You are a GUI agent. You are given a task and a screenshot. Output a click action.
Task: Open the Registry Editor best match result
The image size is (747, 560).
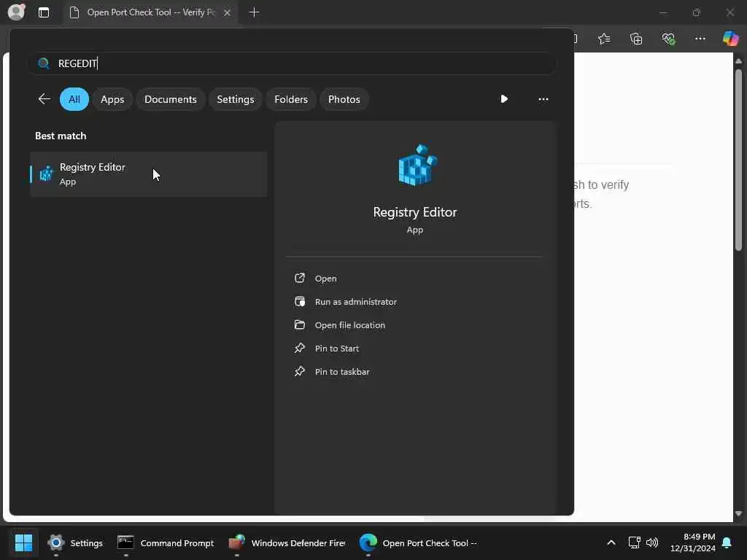pos(149,174)
